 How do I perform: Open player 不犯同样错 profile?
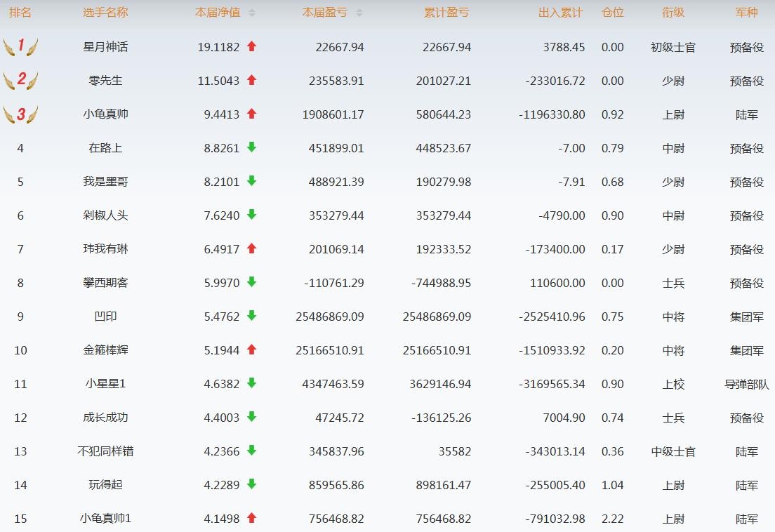coord(105,451)
